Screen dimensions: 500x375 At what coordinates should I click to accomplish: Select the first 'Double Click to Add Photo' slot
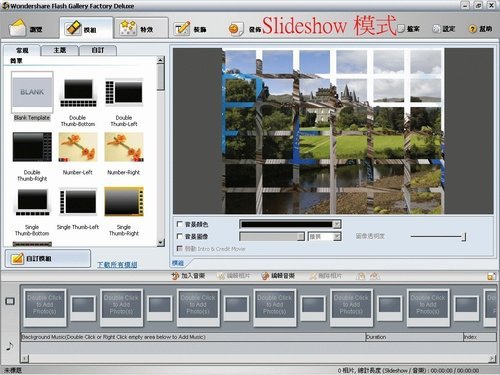[44, 307]
